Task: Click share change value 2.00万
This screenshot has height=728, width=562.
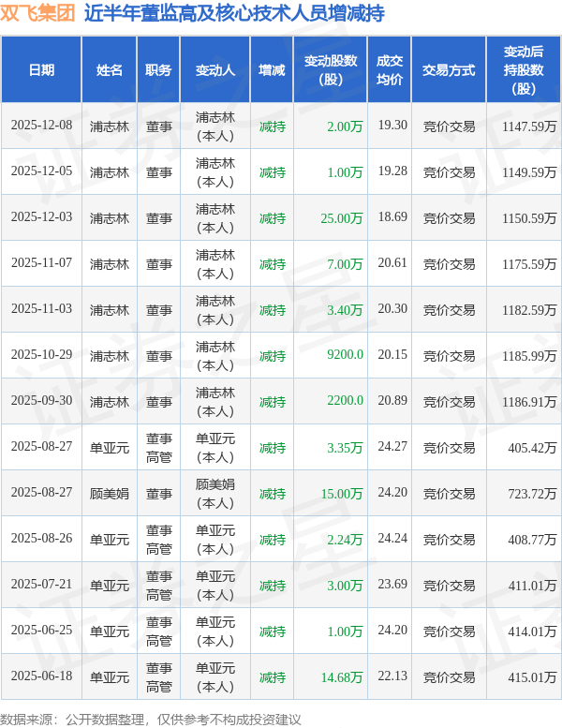Action: (345, 126)
